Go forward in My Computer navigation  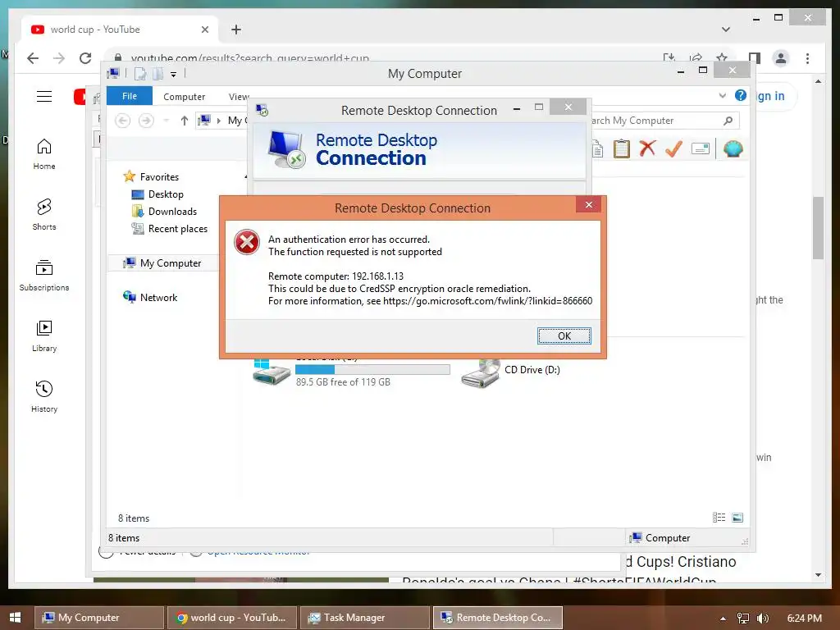(146, 121)
